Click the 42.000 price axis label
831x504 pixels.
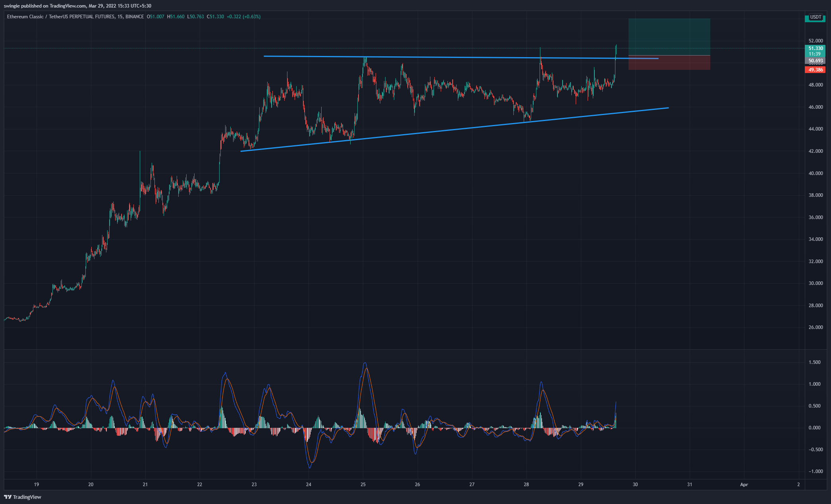[816, 151]
